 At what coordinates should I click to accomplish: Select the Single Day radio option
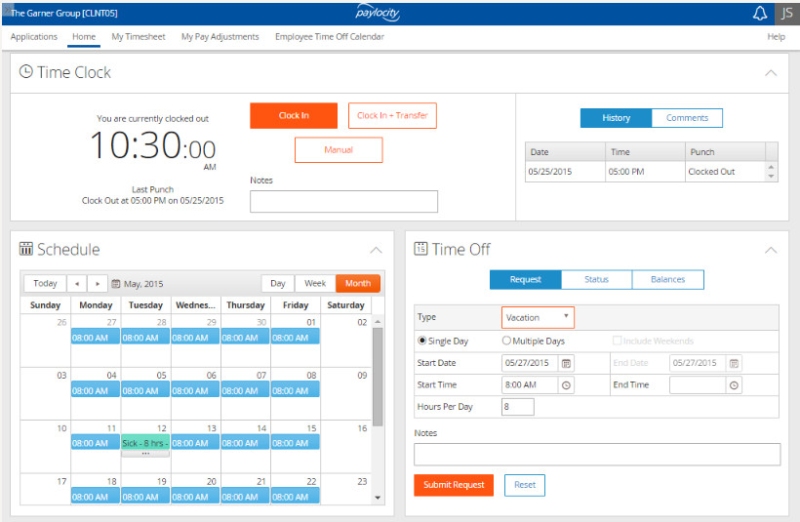[x=422, y=340]
